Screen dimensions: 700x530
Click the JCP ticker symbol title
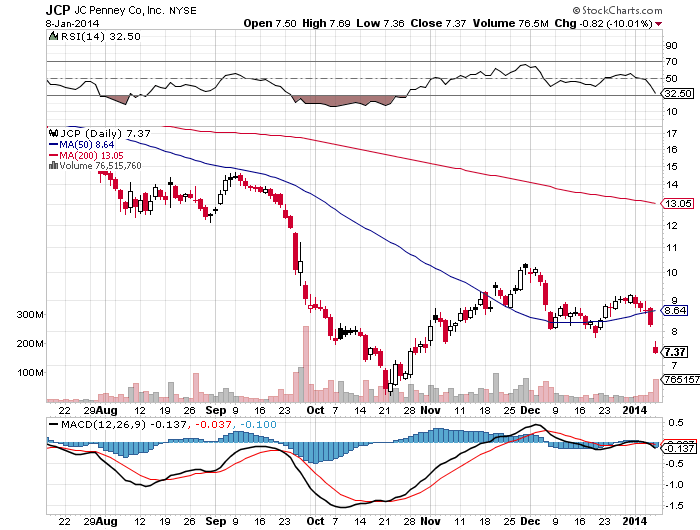point(58,10)
